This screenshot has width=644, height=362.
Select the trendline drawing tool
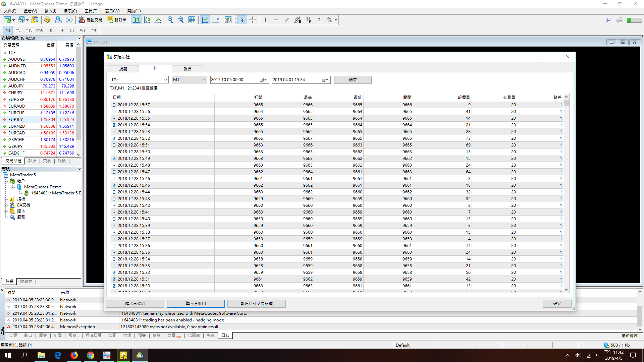(x=286, y=20)
